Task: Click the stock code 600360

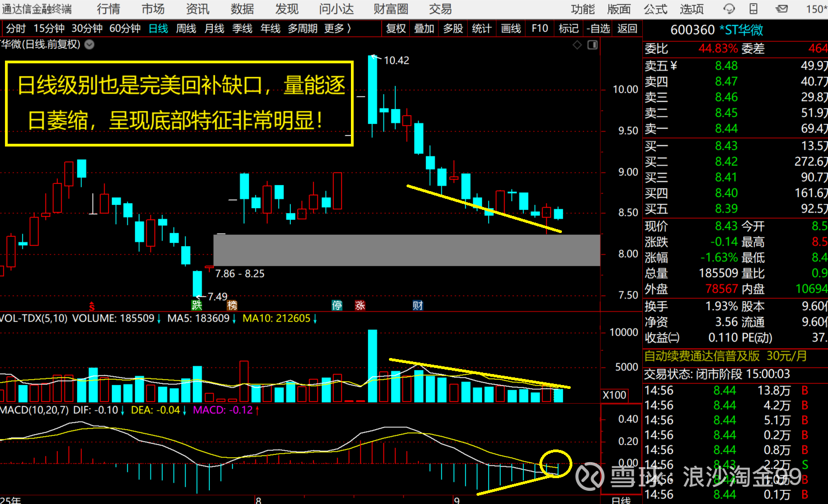Action: click(692, 30)
